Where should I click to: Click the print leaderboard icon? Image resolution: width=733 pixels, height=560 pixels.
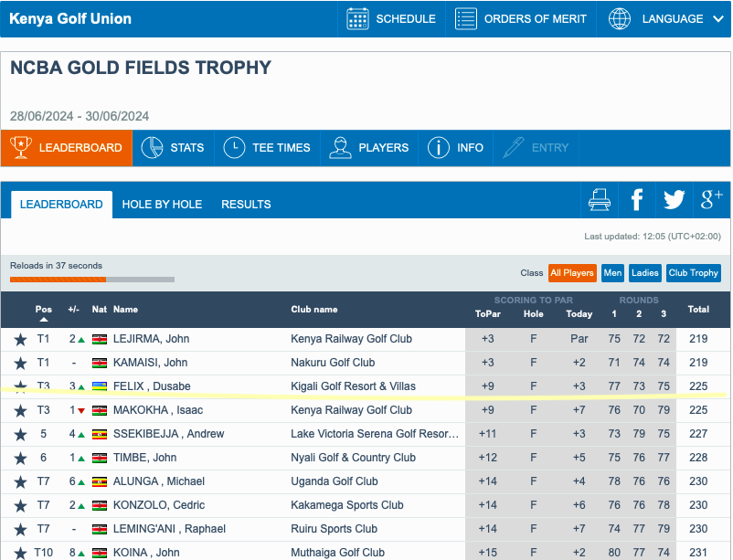600,200
